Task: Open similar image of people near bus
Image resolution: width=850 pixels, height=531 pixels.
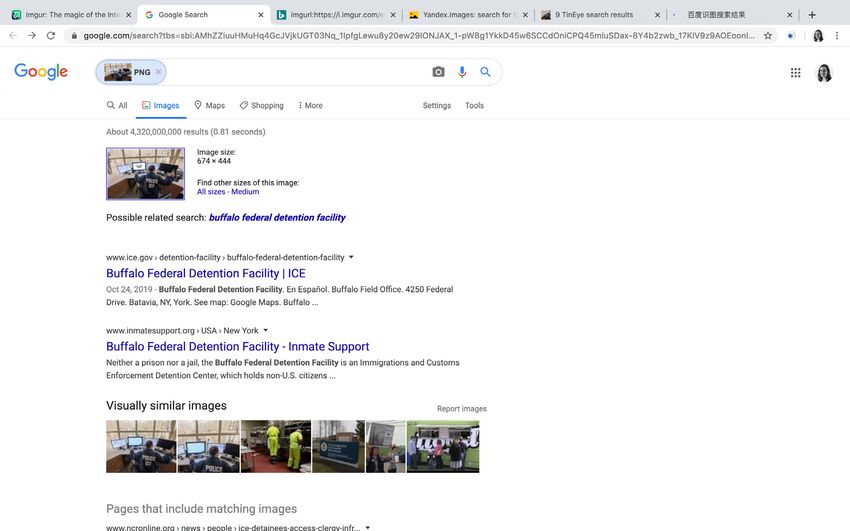Action: pyautogui.click(x=443, y=446)
